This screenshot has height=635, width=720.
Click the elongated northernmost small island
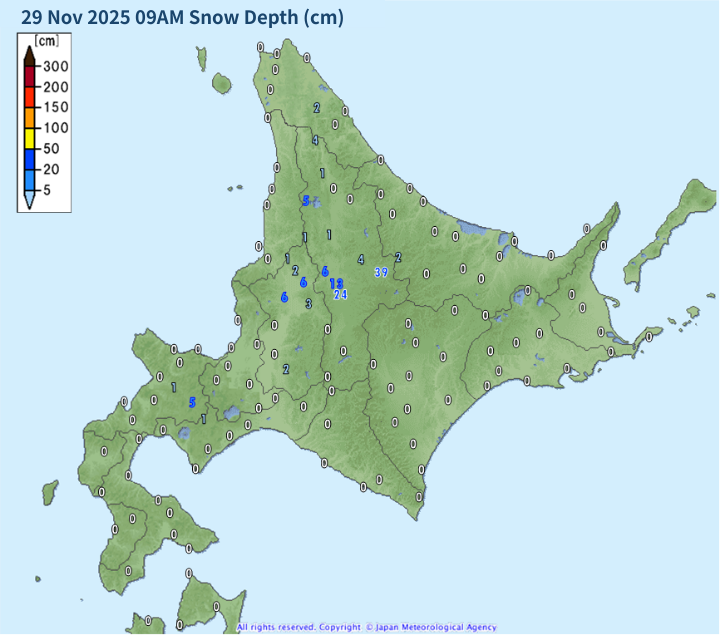click(200, 58)
